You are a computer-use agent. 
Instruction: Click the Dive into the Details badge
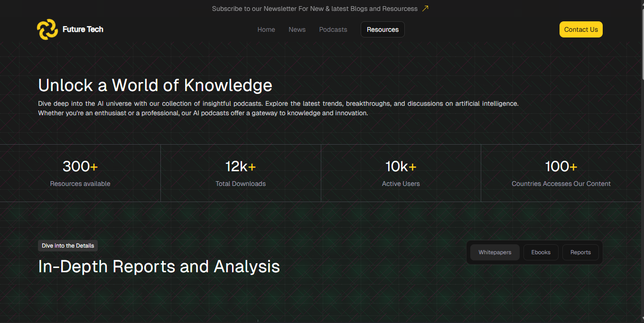click(x=68, y=246)
